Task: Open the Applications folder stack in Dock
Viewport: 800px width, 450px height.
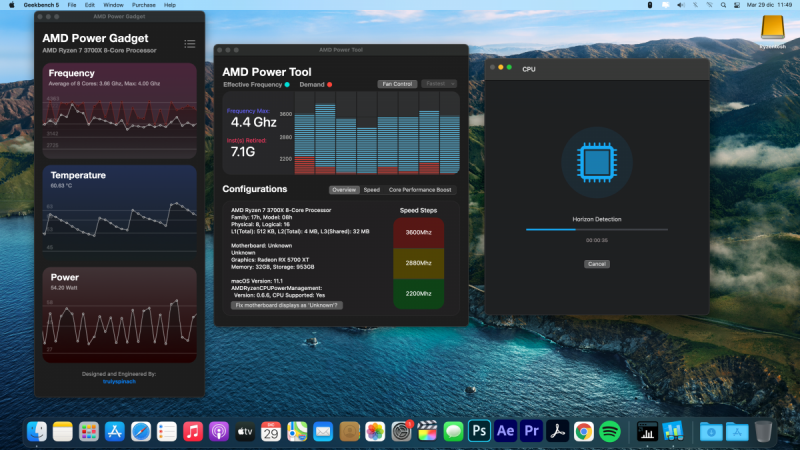Action: (737, 432)
